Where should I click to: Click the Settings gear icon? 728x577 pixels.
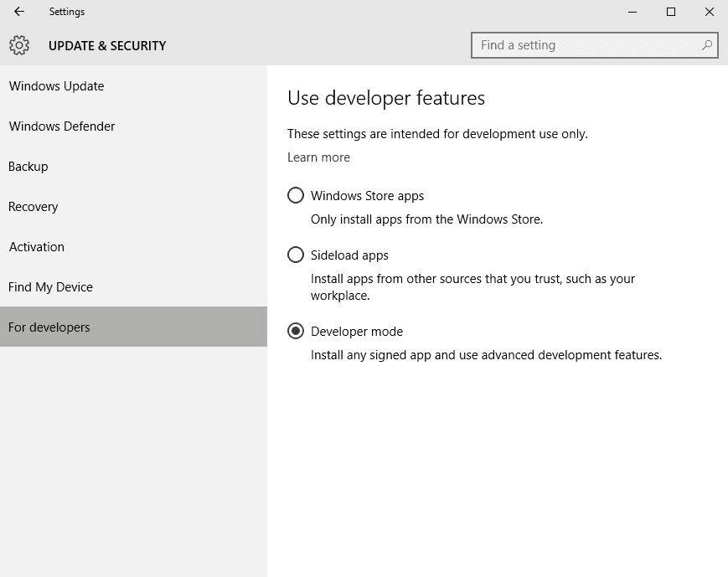(x=19, y=45)
